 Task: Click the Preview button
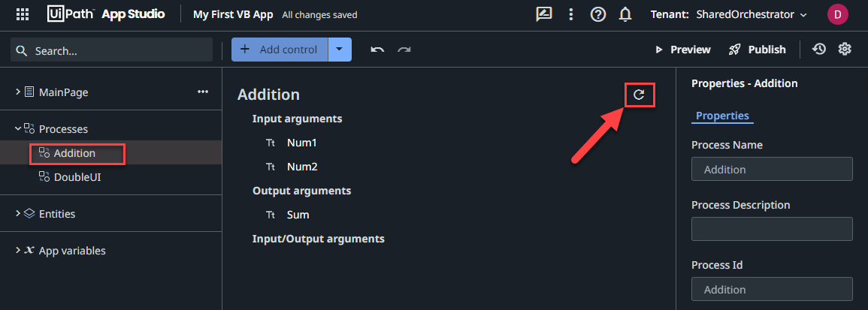click(x=682, y=50)
